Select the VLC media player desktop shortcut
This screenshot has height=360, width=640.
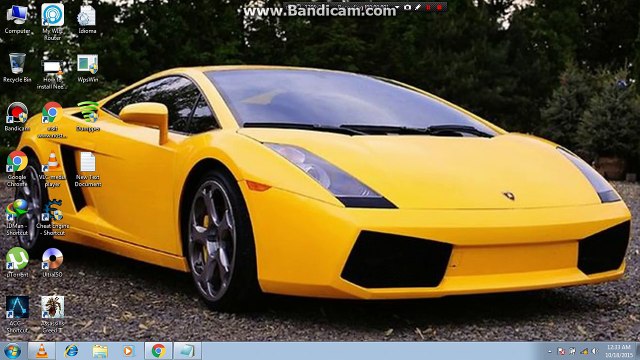[52, 169]
